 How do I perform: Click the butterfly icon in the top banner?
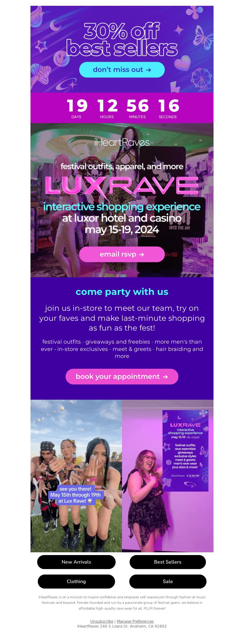(x=203, y=38)
